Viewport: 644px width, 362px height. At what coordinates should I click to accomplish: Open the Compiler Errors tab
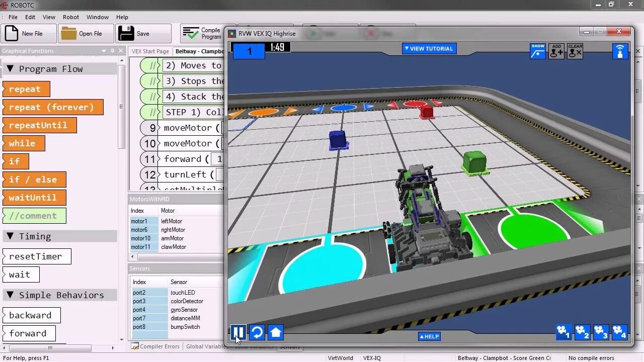[x=155, y=346]
